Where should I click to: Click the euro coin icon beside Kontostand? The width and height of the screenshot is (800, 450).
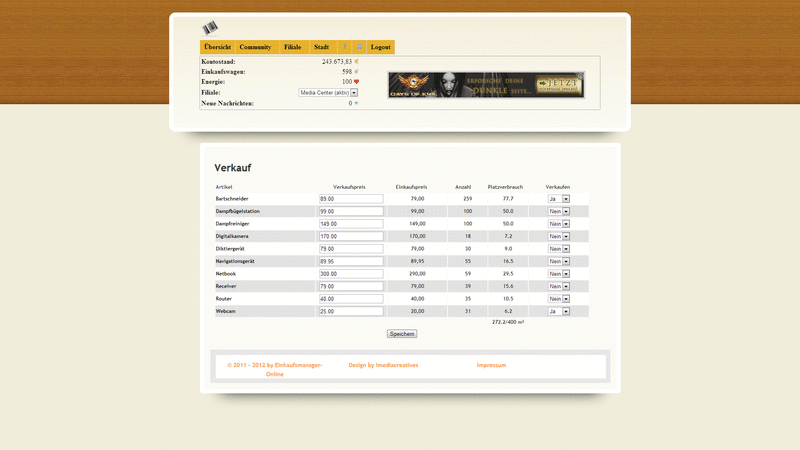click(356, 61)
